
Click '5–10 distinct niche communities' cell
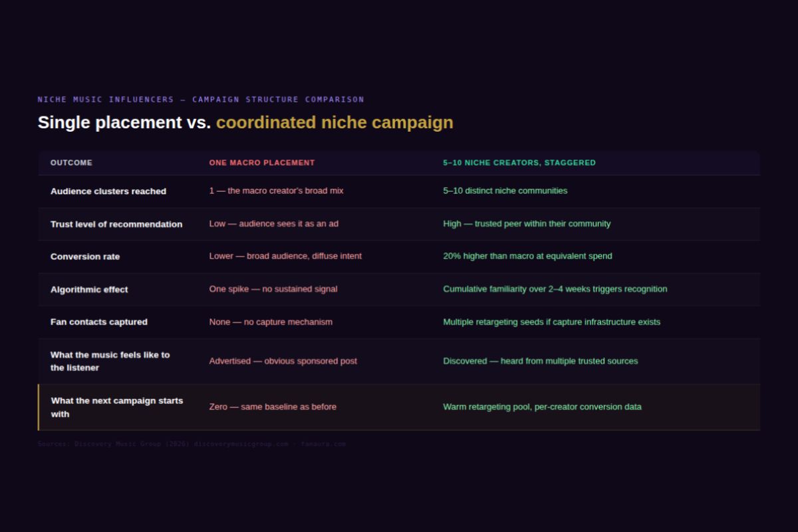pos(505,191)
